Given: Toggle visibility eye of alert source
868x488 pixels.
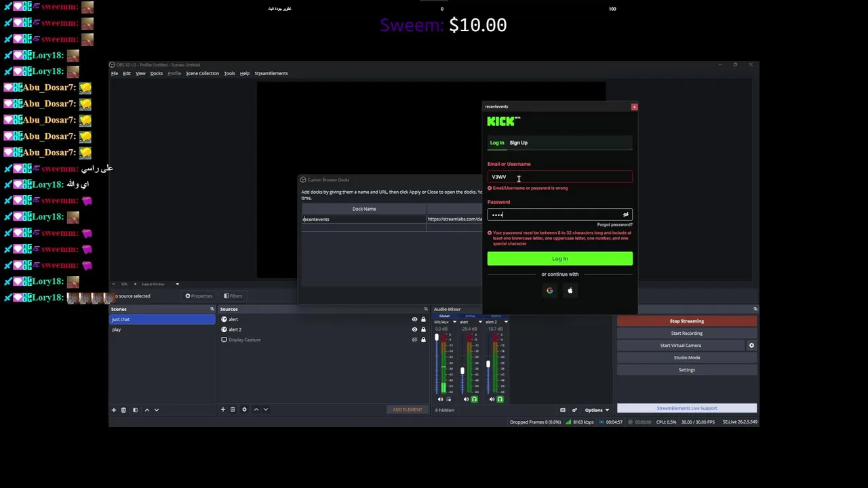Looking at the screenshot, I should tap(414, 319).
